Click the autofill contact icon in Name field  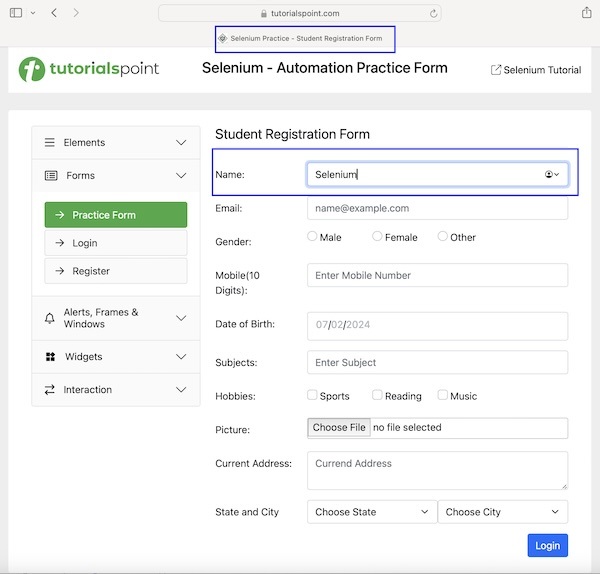click(x=551, y=174)
